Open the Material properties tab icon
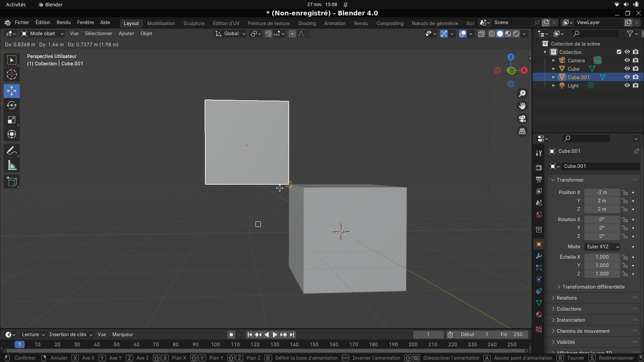 click(x=539, y=315)
